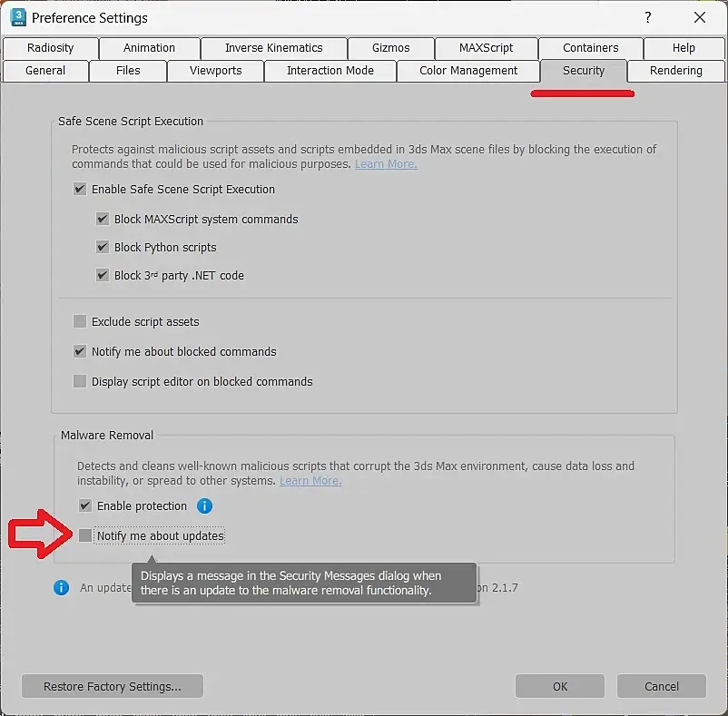The height and width of the screenshot is (716, 728).
Task: Click Restore Factory Settings button
Action: click(x=113, y=686)
